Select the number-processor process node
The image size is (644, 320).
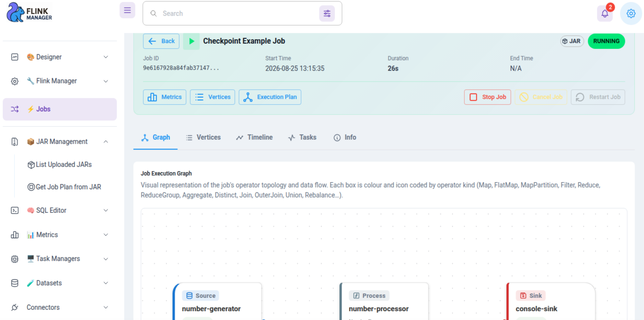pyautogui.click(x=384, y=301)
